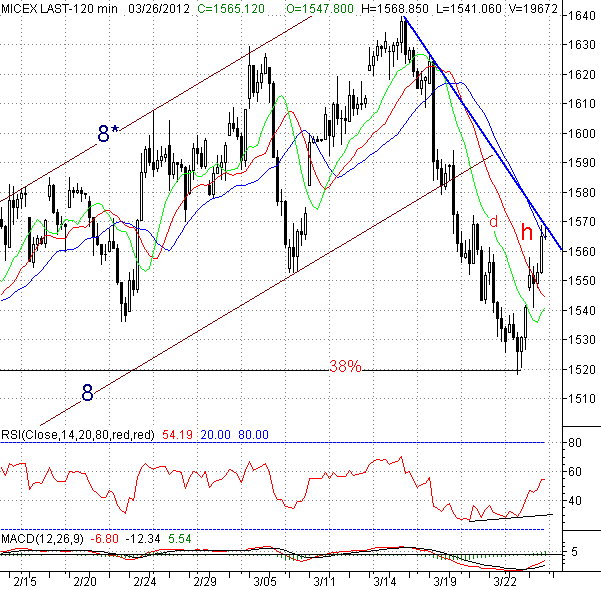Click the RSI lower level 20.00
This screenshot has width=601, height=590.
click(215, 435)
